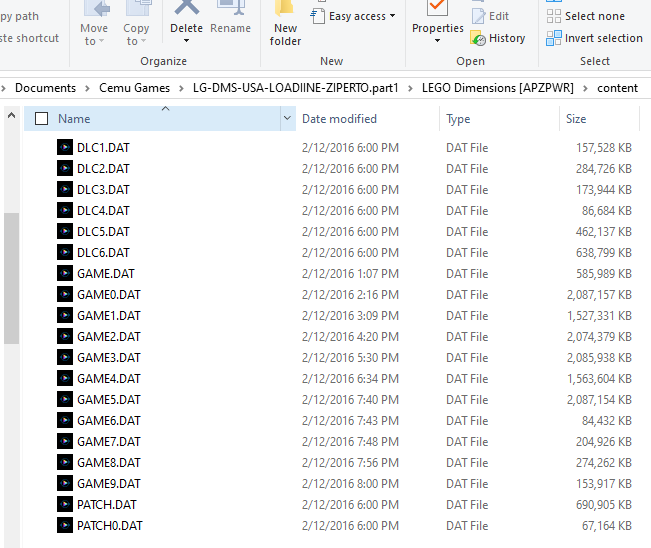The image size is (651, 548).
Task: Click Invert selection in ribbon
Action: coord(594,38)
